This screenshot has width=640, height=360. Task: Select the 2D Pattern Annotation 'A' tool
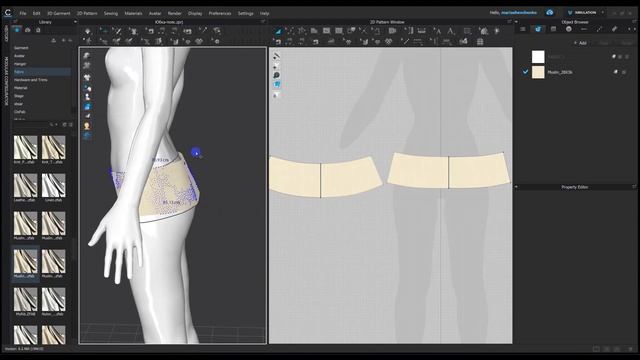click(x=450, y=31)
